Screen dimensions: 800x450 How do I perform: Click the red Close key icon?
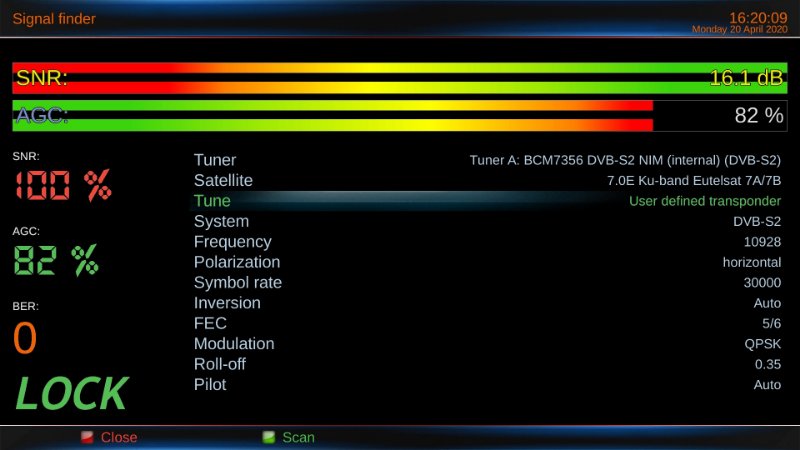pos(87,437)
